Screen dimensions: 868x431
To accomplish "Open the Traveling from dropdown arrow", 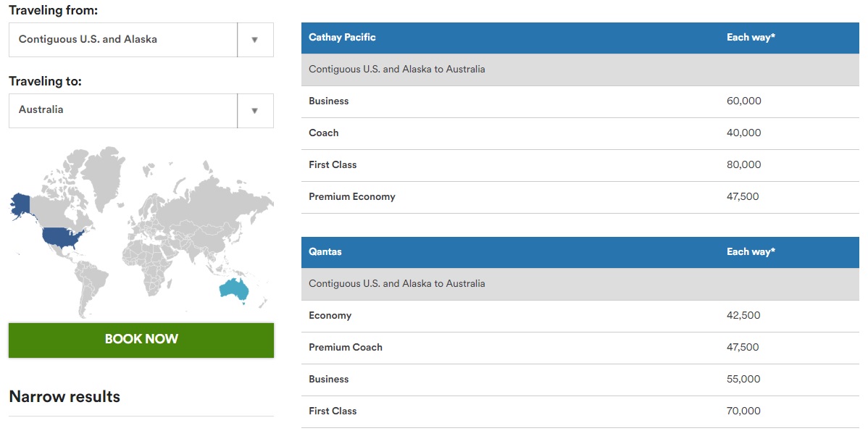I will 255,40.
